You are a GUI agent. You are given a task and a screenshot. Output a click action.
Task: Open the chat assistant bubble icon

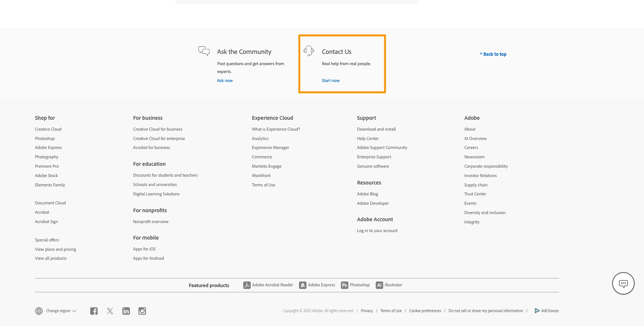click(x=623, y=283)
